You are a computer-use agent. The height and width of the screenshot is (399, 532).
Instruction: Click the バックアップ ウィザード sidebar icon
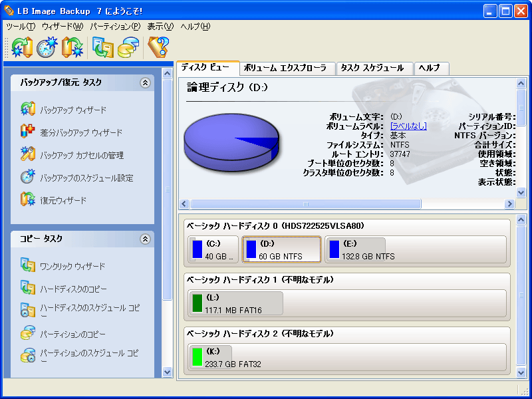pos(28,109)
